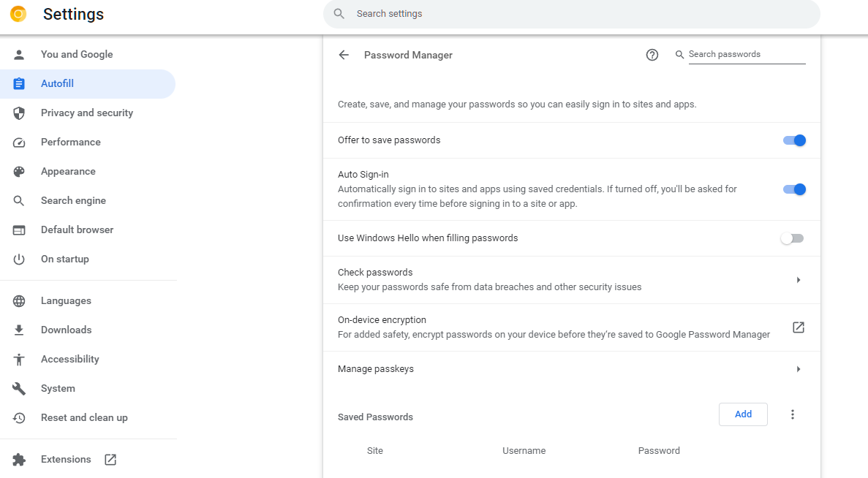Screen dimensions: 868x478
Task: Click the magnifier icon in Search settings bar
Action: click(339, 14)
